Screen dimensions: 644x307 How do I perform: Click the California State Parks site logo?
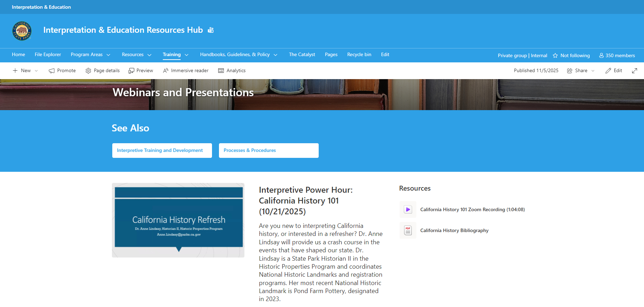(22, 31)
